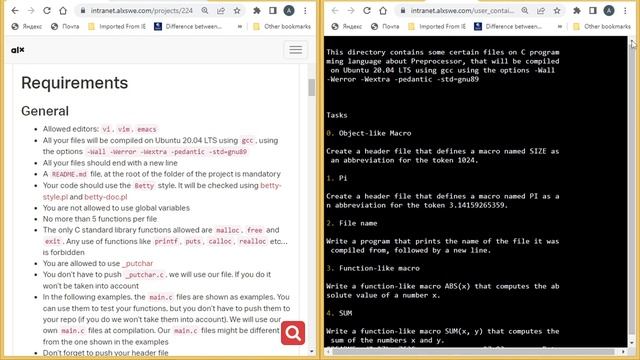The image size is (640, 360).
Task: Click README.md code text
Action: tap(69, 174)
